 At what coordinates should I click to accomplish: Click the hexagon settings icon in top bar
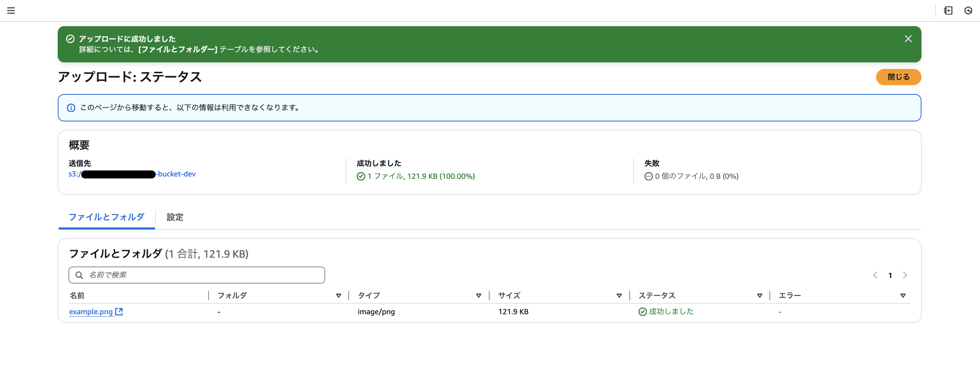968,10
